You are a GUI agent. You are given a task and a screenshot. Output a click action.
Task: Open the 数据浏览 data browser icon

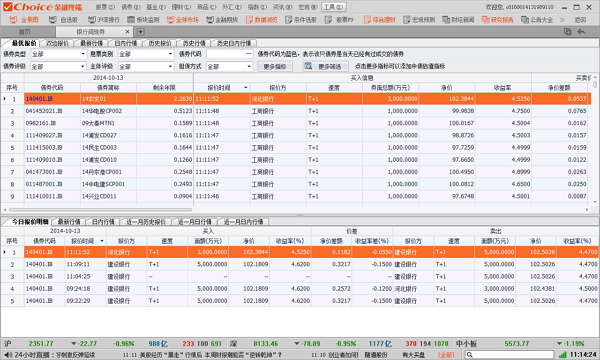249,20
